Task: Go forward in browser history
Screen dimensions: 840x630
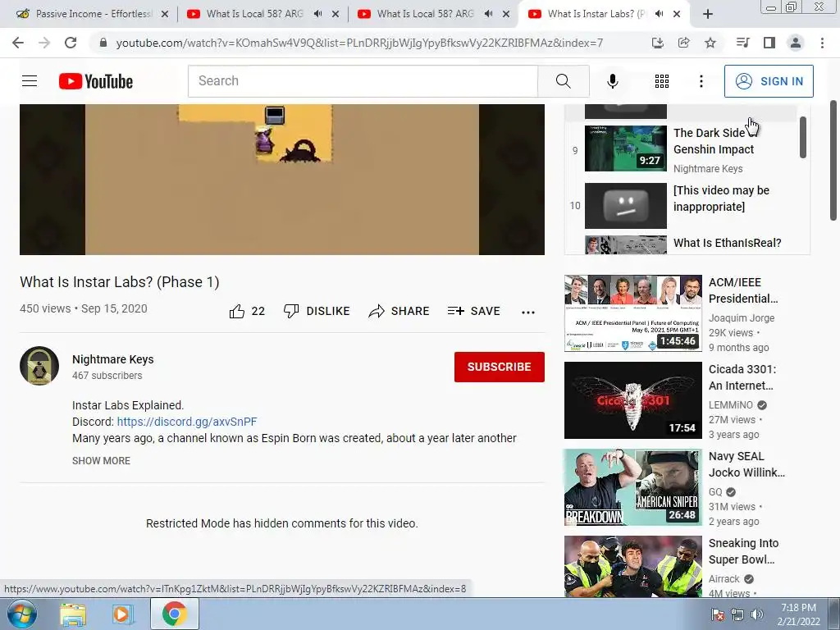Action: pyautogui.click(x=44, y=43)
